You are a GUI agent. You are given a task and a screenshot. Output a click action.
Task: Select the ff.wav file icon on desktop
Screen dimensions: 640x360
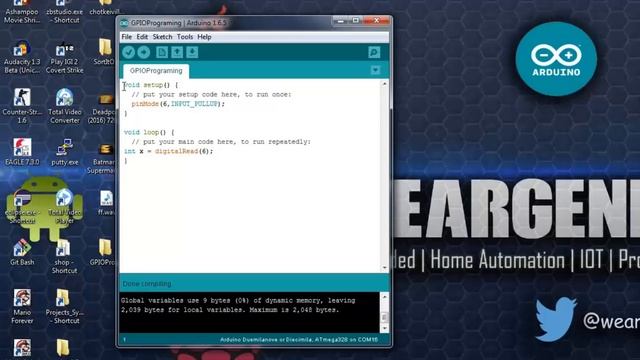(x=106, y=202)
